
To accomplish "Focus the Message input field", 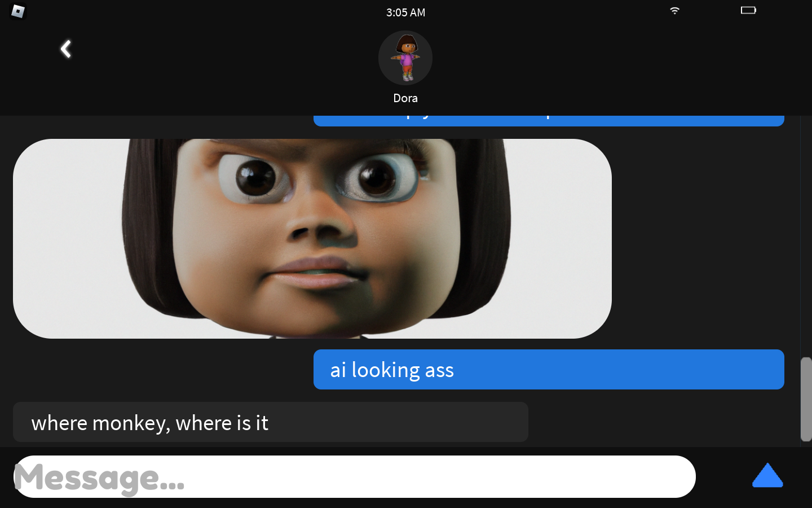I will pos(355,477).
